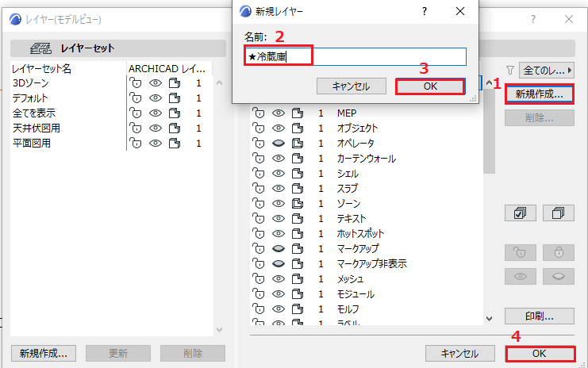Toggle the eye visibility of the オブジェクト layer

tap(279, 128)
